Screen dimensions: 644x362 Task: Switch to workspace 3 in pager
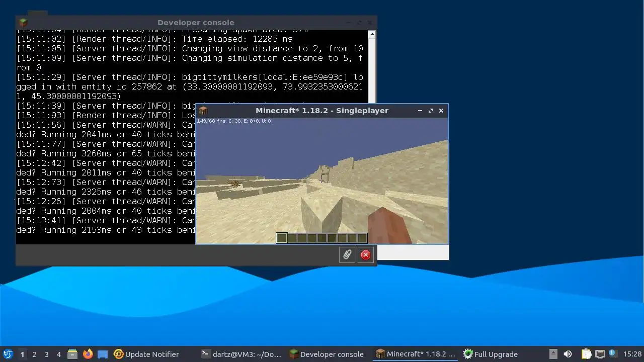(46, 354)
